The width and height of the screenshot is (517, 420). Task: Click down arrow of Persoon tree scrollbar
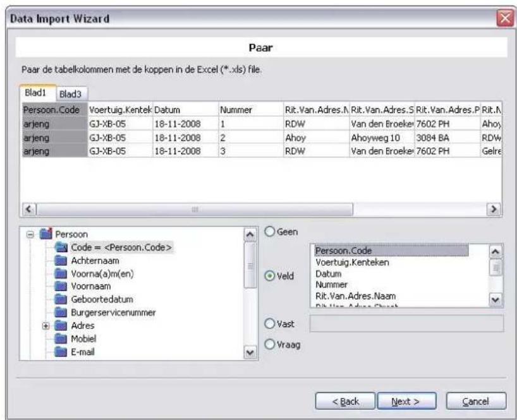coord(250,352)
